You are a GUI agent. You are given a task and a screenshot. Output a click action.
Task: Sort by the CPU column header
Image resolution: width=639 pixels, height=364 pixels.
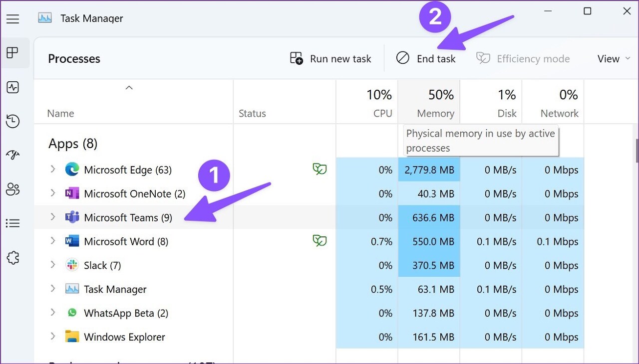pos(367,102)
